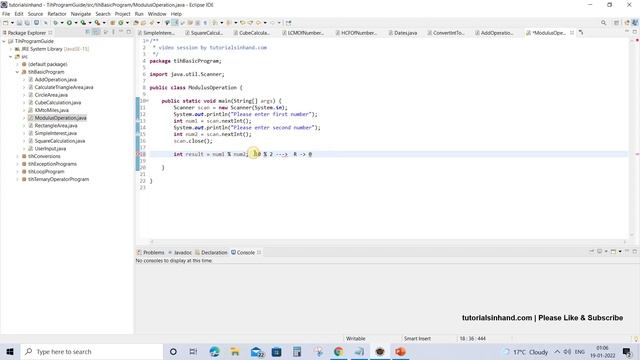Maximize the Package Explorer panel
The width and height of the screenshot is (640, 360).
(129, 32)
